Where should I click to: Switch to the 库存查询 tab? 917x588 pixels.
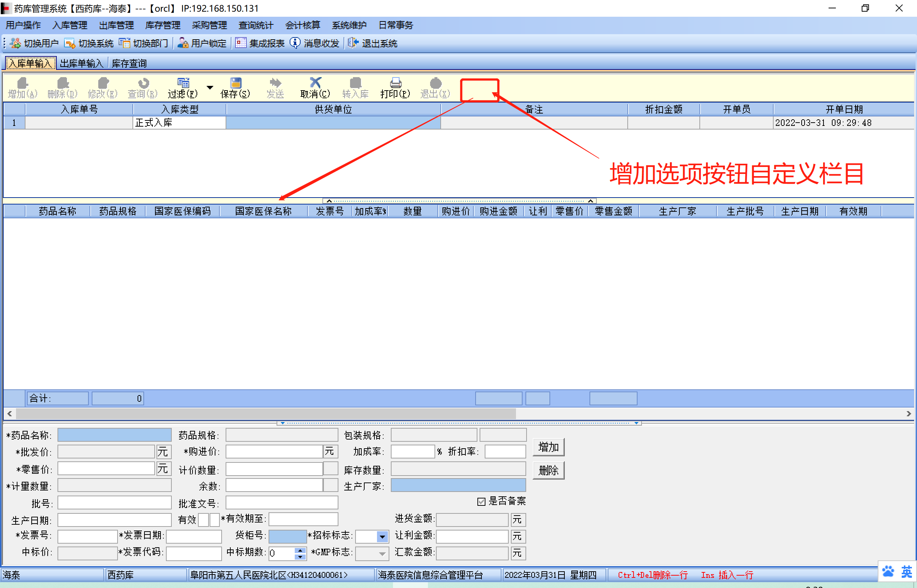pos(129,63)
